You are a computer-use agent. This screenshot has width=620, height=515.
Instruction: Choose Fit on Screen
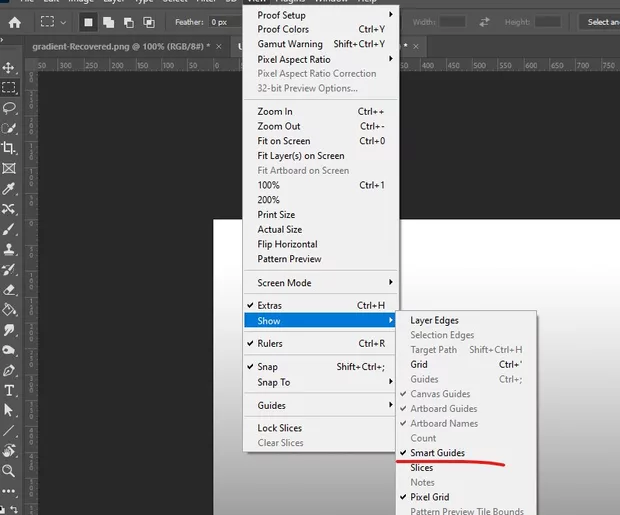320,141
